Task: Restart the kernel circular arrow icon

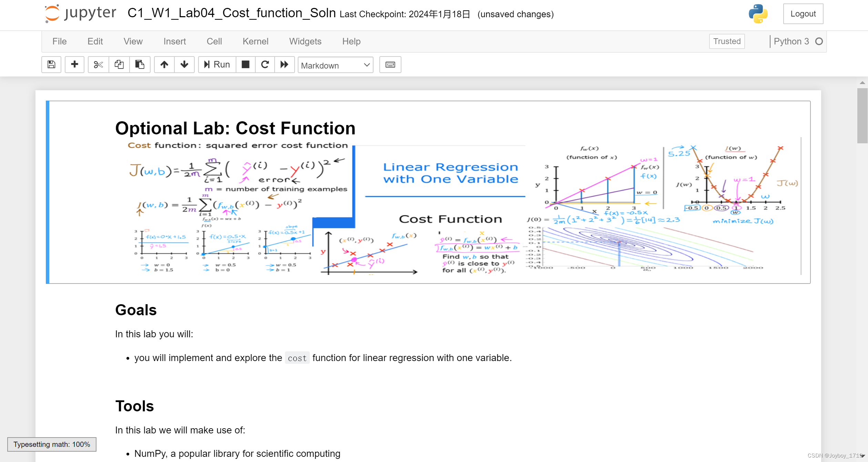Action: pos(265,64)
